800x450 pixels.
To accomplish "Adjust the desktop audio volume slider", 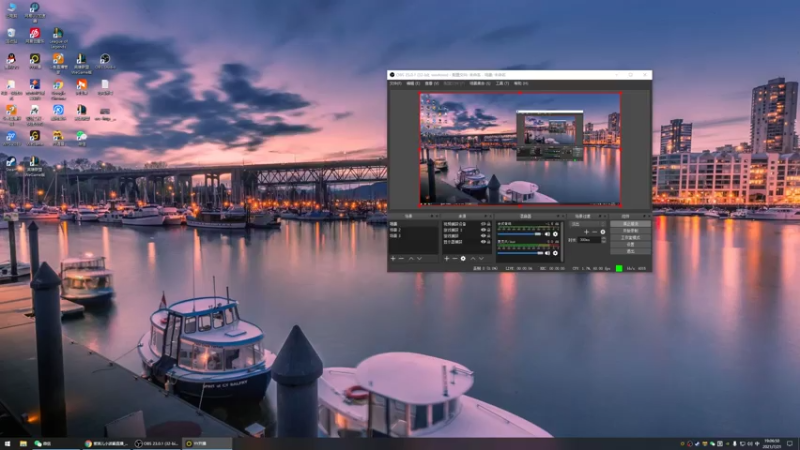I will pos(519,234).
